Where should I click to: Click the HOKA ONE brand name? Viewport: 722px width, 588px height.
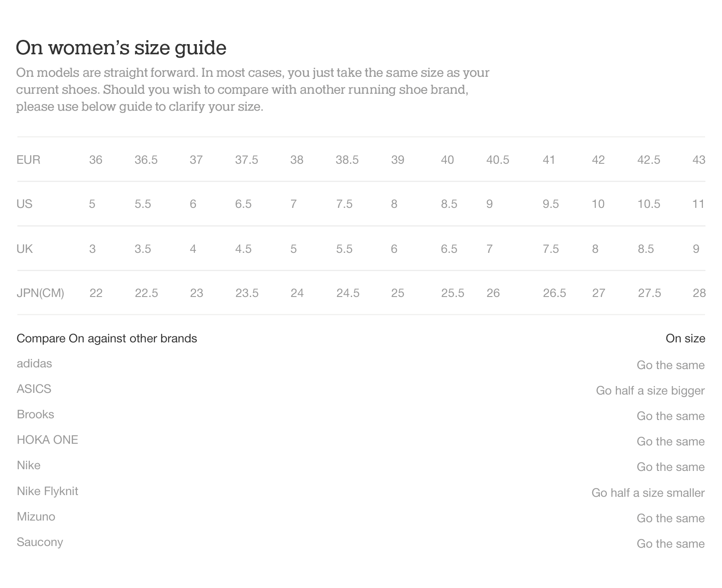48,440
